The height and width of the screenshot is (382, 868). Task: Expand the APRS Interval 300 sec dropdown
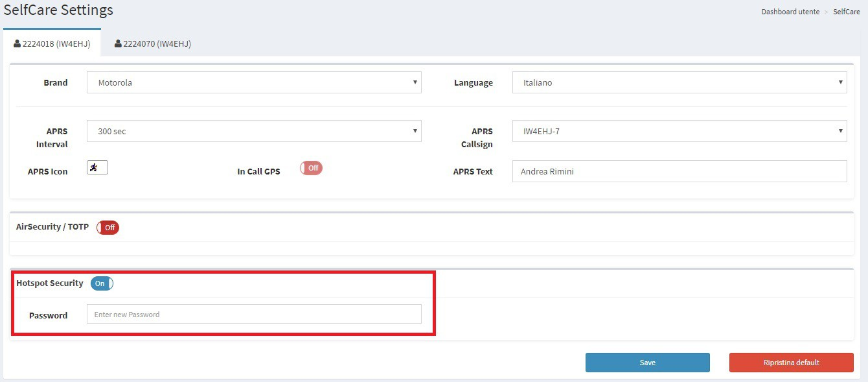coord(254,131)
